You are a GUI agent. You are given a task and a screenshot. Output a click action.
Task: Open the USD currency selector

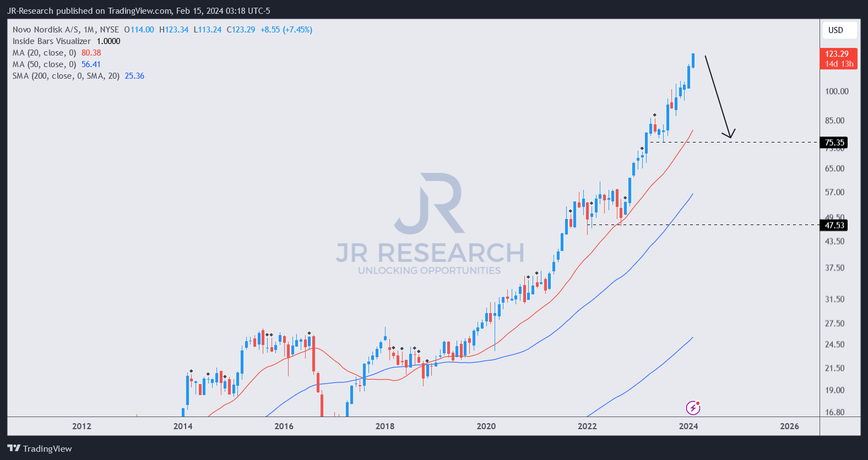839,30
